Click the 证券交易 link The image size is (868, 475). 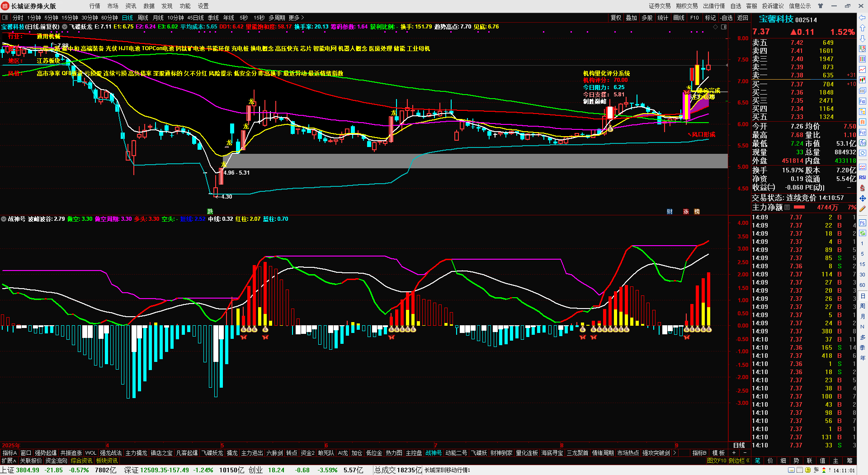660,6
